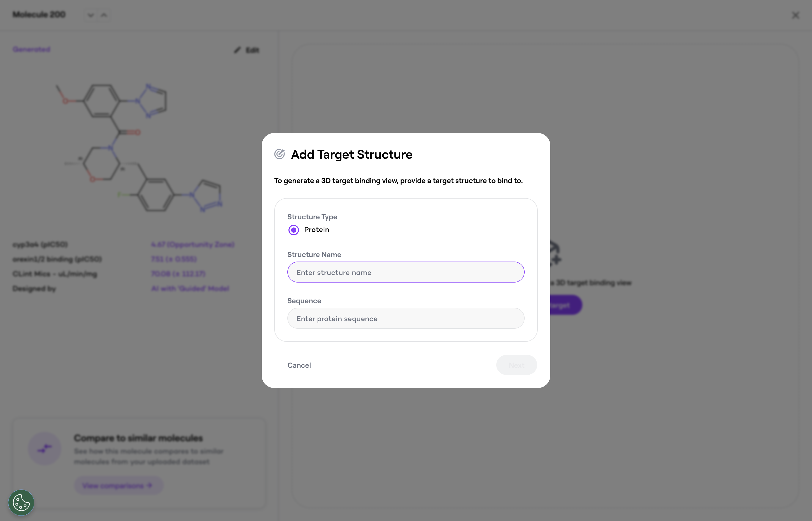The width and height of the screenshot is (812, 521).
Task: Cancel the Add Target Structure dialog
Action: (x=299, y=365)
